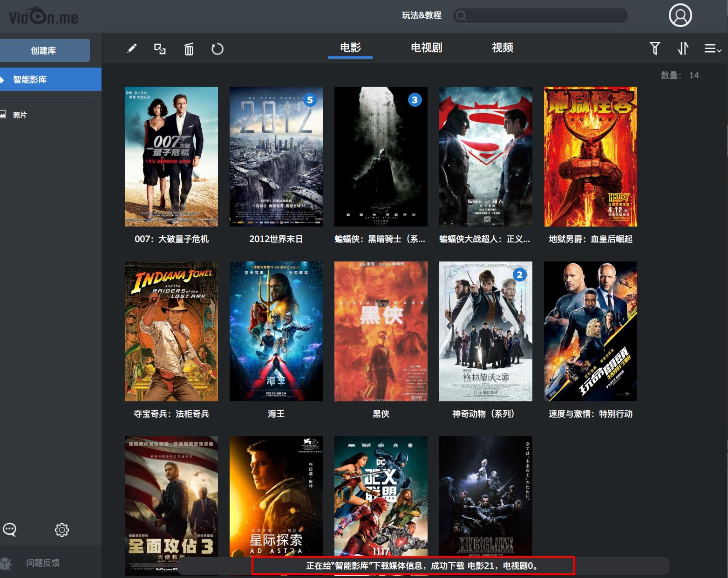The width and height of the screenshot is (728, 578).
Task: Open the 黑侠 Black Mask poster
Action: pos(381,331)
